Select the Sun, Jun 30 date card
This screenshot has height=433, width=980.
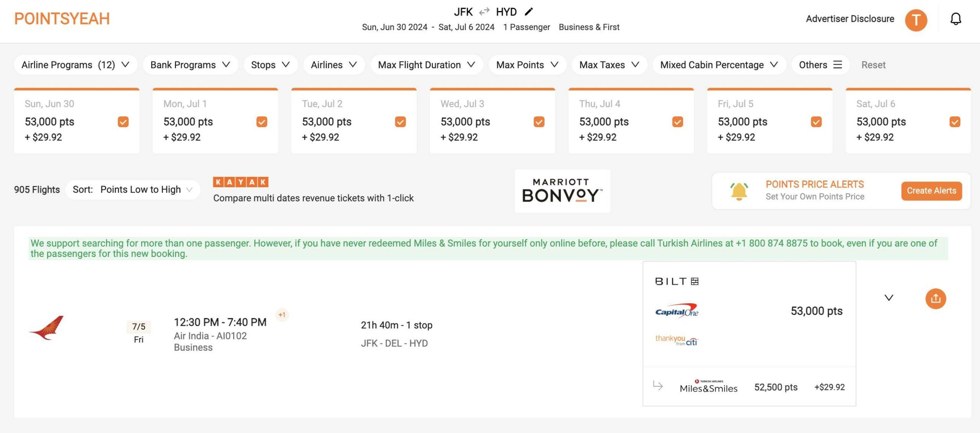coord(77,121)
